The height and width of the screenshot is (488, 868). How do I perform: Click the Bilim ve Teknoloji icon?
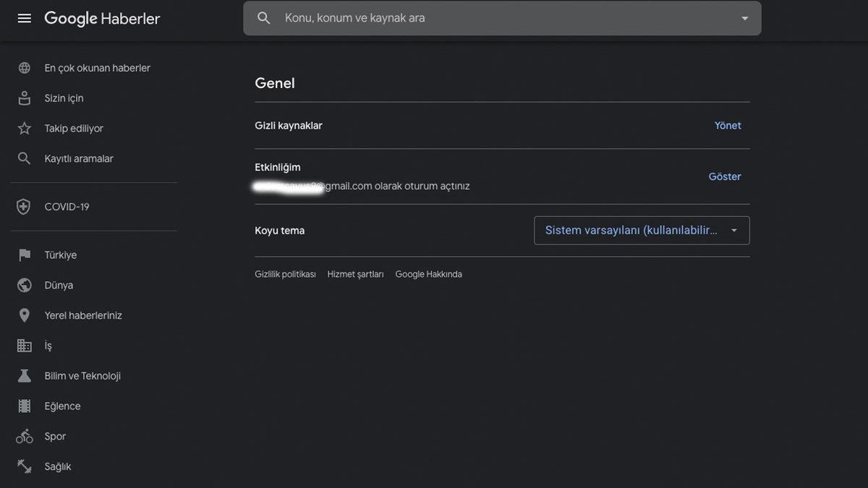pos(24,375)
